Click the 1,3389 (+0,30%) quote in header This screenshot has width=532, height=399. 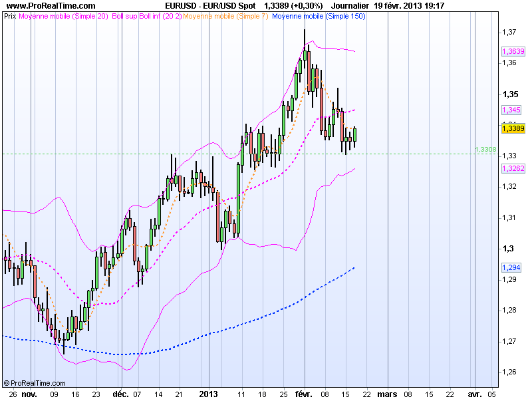tap(293, 6)
